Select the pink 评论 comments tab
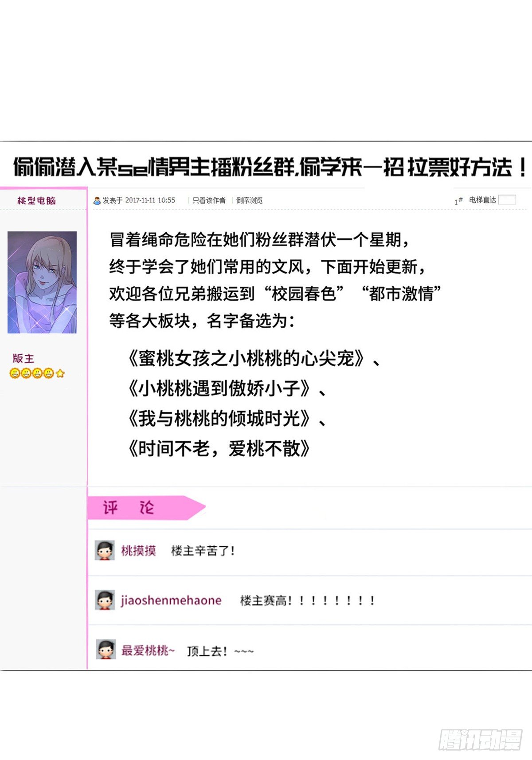 click(x=147, y=508)
